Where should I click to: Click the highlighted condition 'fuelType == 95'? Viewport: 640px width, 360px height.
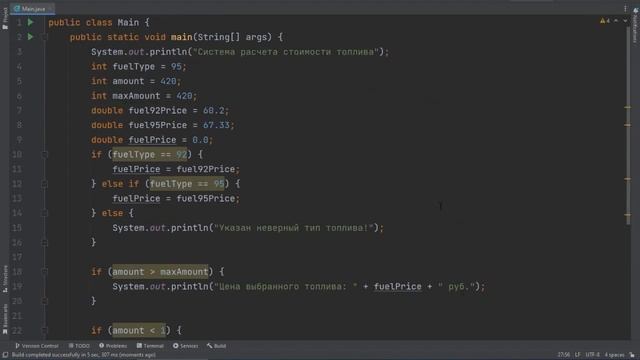coord(187,184)
